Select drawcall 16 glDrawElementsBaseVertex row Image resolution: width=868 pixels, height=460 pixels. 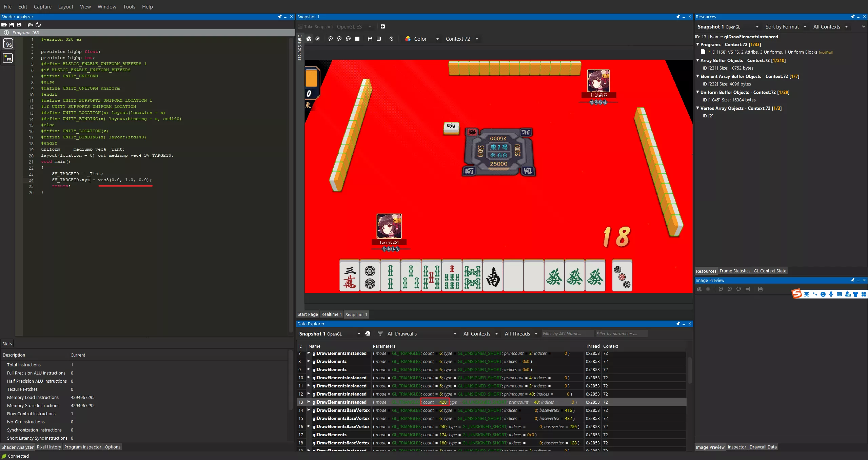[341, 427]
